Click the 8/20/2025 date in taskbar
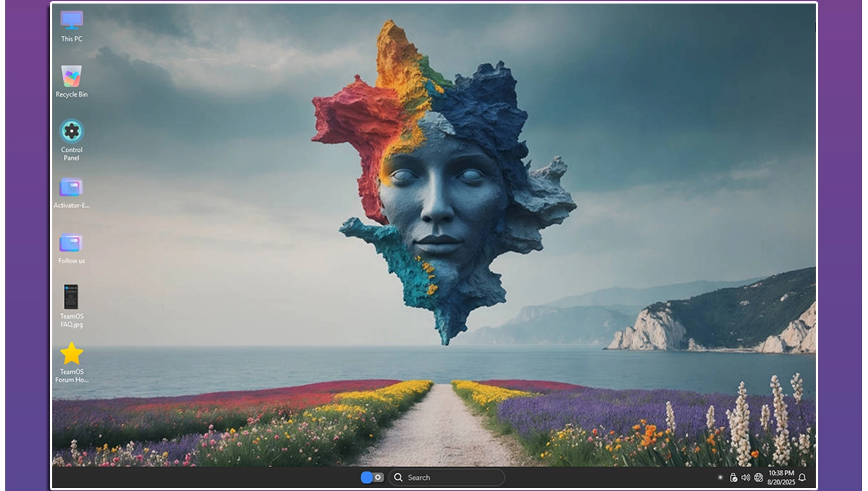 [781, 482]
